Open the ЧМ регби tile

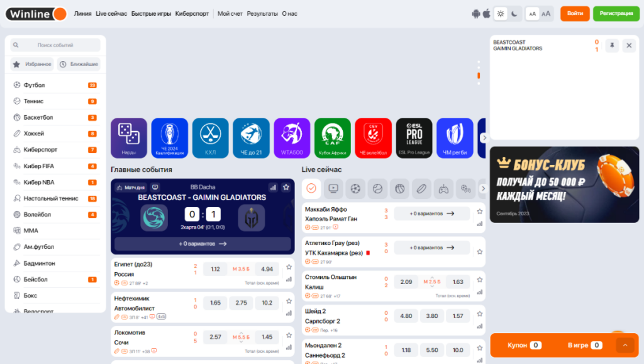(455, 138)
